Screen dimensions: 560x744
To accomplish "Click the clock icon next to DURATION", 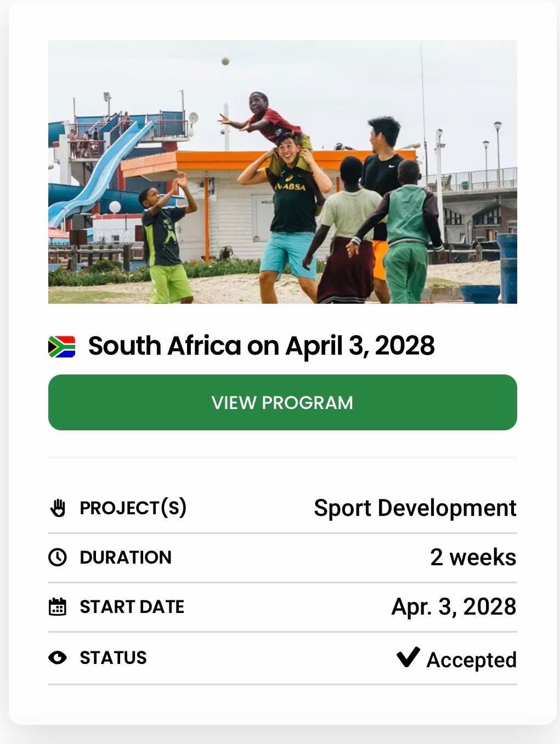I will [x=58, y=558].
